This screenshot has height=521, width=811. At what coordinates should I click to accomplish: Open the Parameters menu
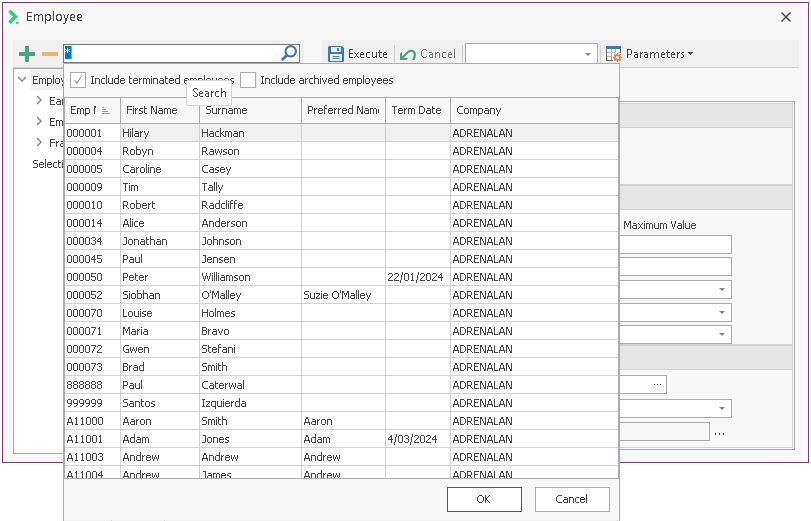pyautogui.click(x=649, y=54)
